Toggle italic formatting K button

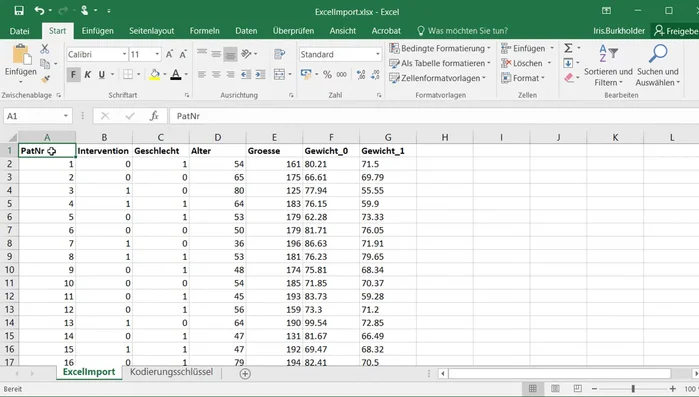click(x=88, y=74)
